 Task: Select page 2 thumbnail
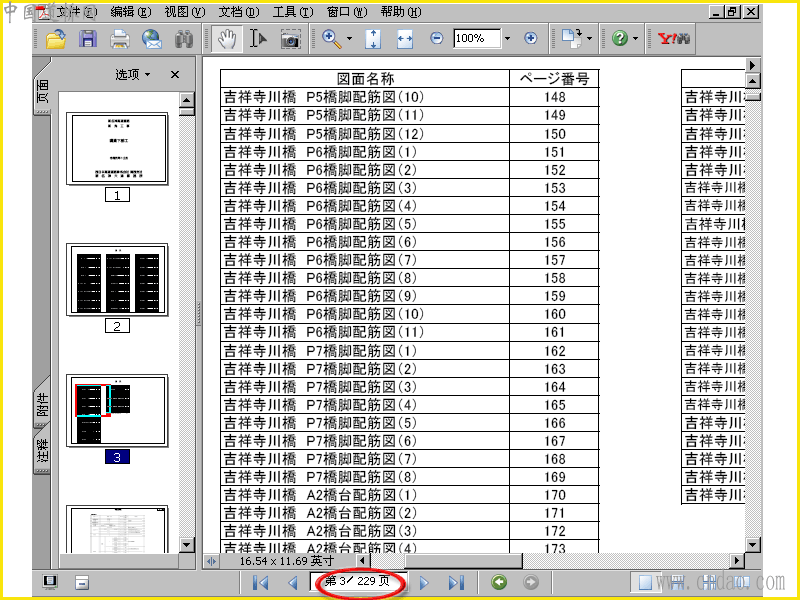(x=117, y=280)
